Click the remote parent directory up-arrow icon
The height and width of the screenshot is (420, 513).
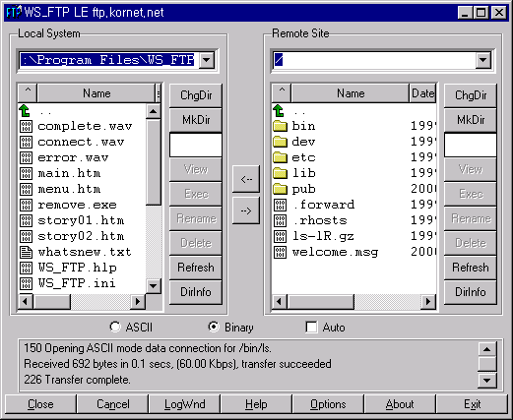pos(279,111)
